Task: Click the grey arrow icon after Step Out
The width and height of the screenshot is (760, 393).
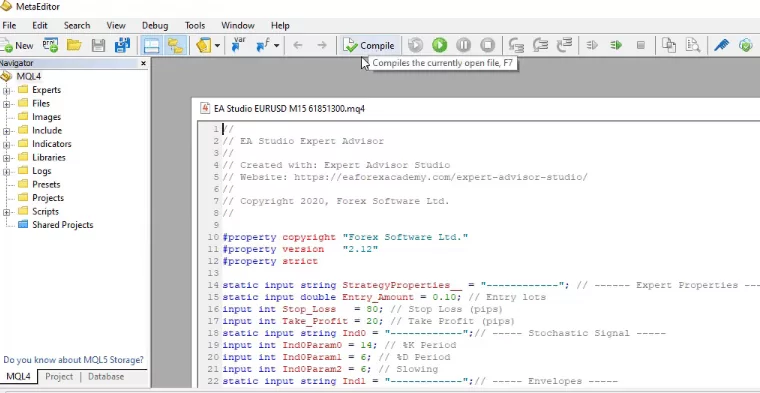Action: click(592, 46)
